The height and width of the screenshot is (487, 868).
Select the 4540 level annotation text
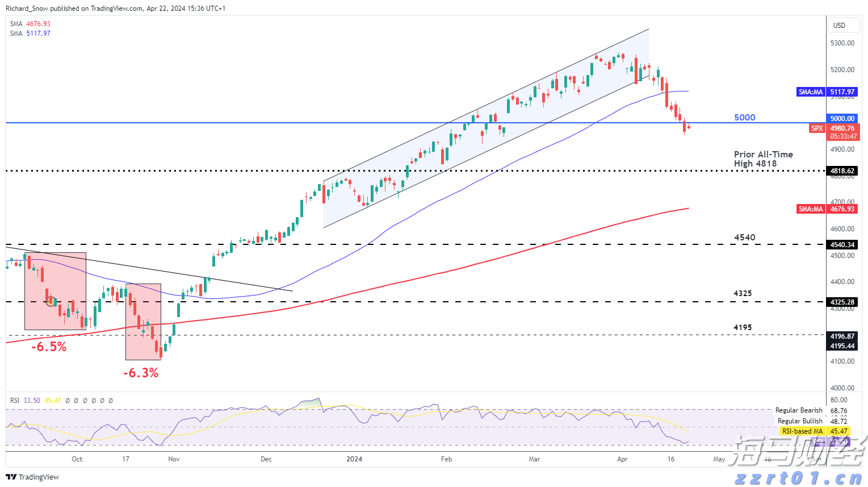click(x=745, y=238)
